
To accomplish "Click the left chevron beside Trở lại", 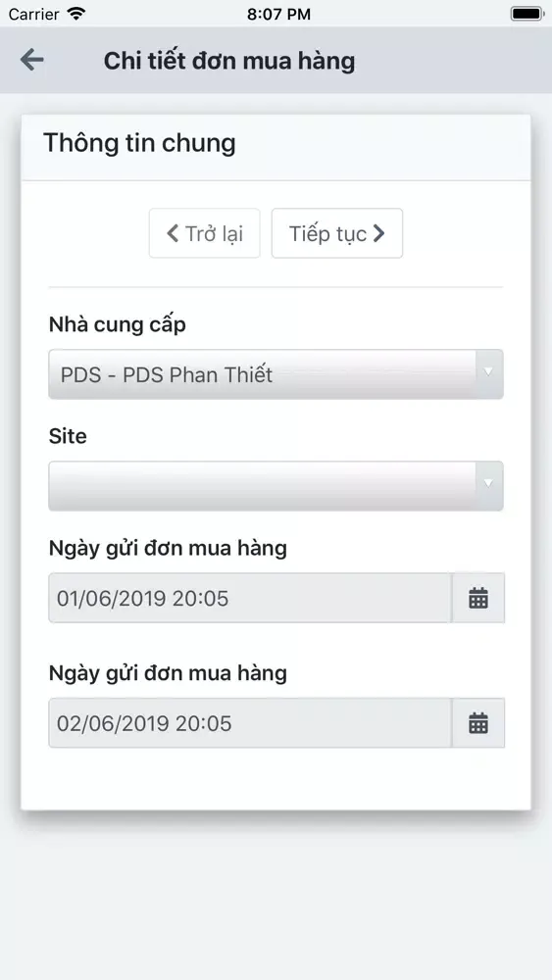I will point(173,234).
